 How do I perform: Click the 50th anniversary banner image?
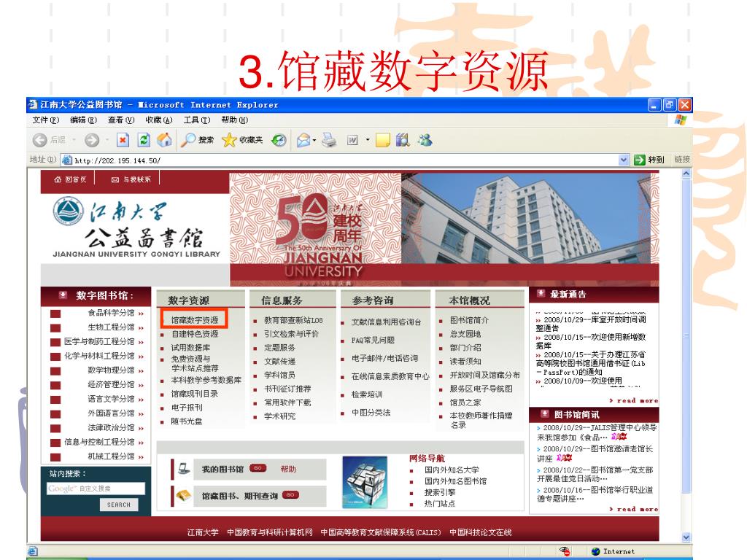315,228
